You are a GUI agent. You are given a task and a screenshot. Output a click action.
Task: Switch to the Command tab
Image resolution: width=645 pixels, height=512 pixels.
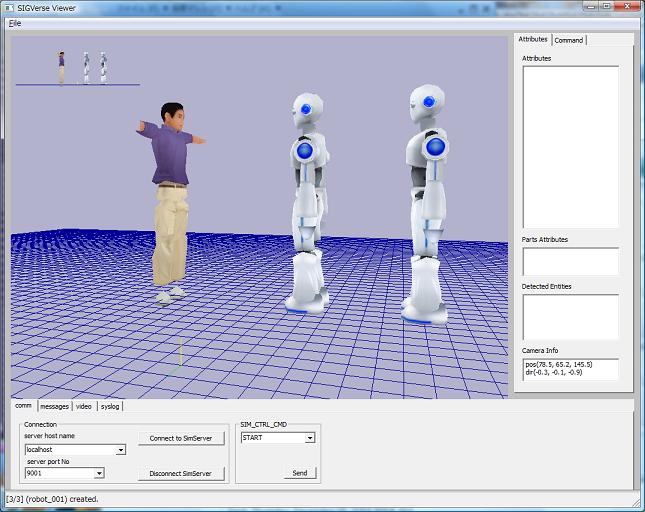[569, 40]
